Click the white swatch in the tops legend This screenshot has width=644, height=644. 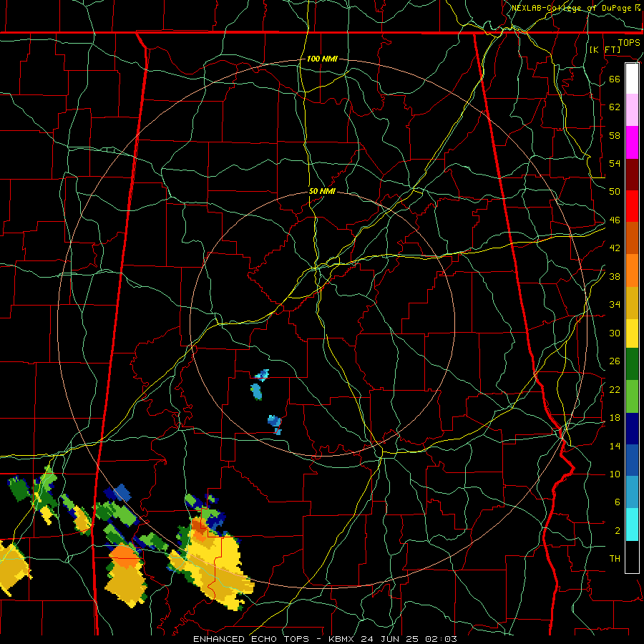tap(632, 79)
